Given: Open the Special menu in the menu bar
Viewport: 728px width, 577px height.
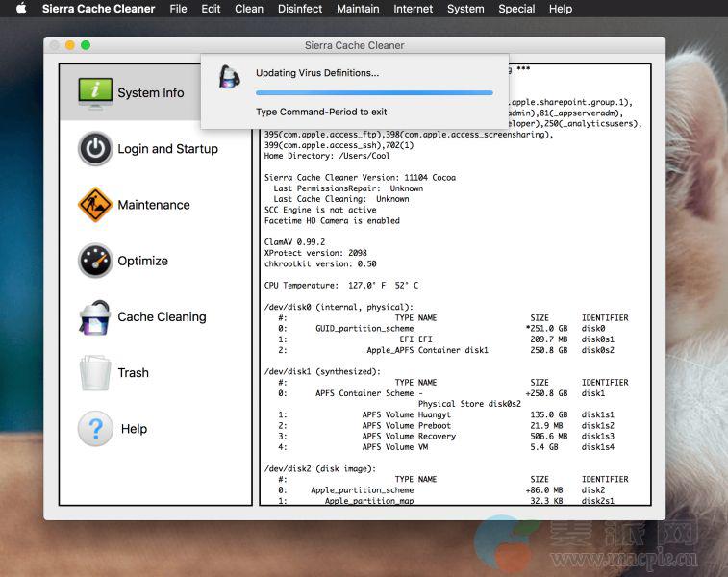Looking at the screenshot, I should (516, 9).
